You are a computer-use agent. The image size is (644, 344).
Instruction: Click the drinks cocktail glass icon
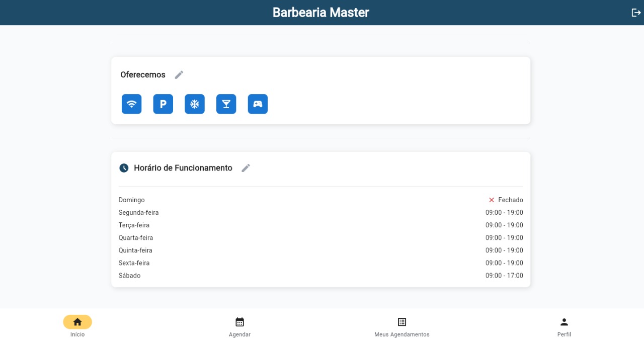pyautogui.click(x=226, y=104)
